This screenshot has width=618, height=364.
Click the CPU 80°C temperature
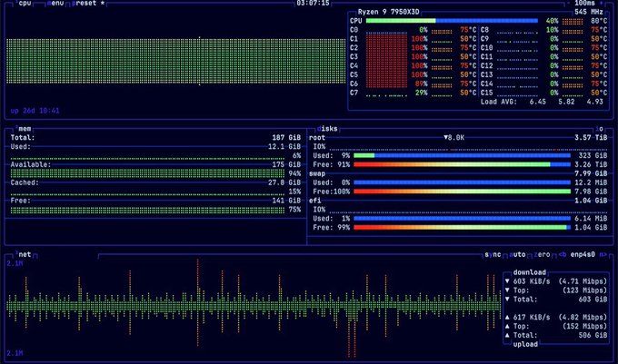click(599, 21)
